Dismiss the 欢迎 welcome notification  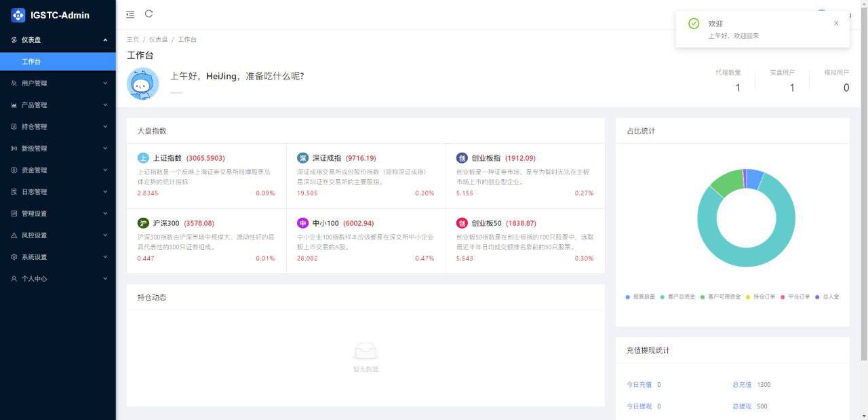[x=836, y=23]
